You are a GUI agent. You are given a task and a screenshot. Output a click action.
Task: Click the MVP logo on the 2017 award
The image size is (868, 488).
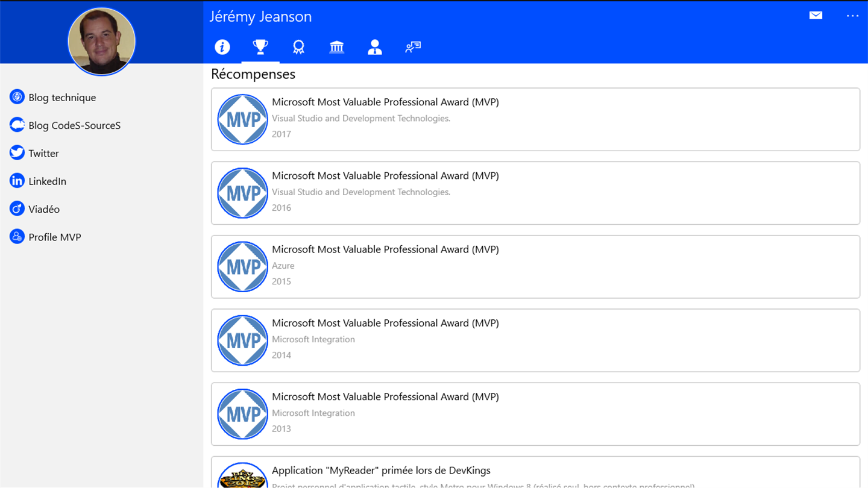pos(242,119)
